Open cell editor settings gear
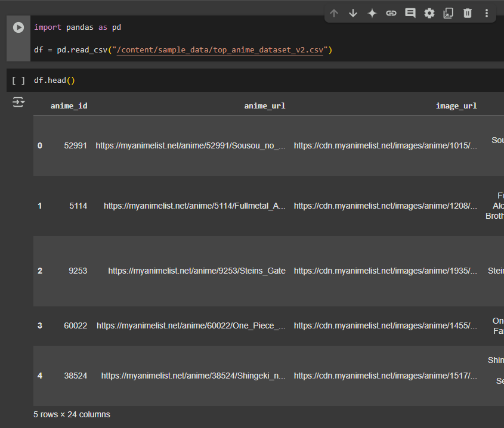The height and width of the screenshot is (428, 504). pos(429,13)
